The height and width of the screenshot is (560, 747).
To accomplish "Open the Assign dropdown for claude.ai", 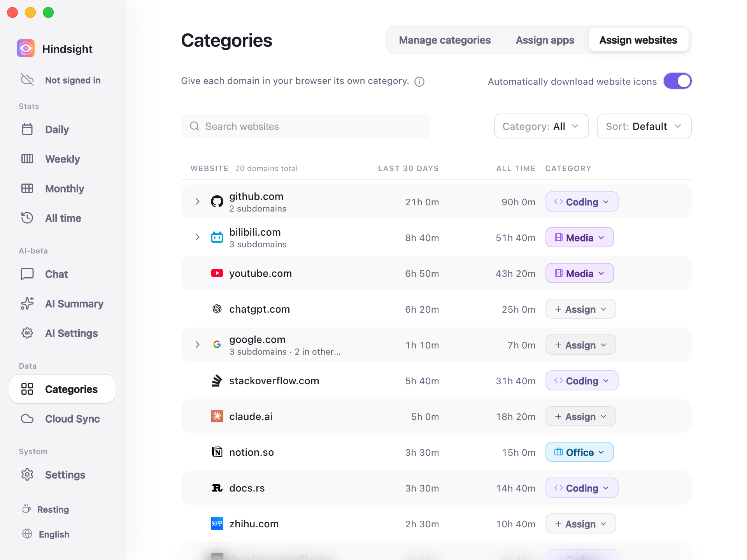I will 580,416.
